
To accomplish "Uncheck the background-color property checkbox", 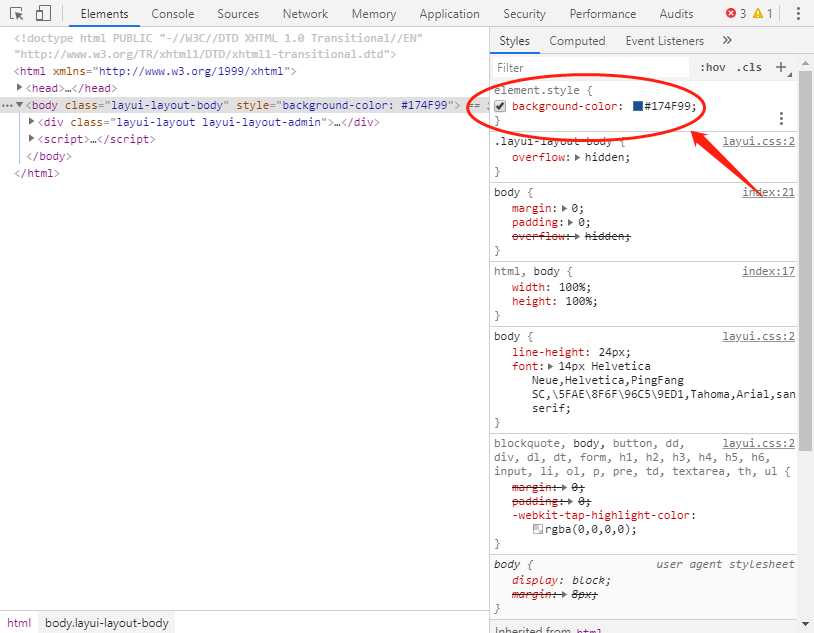I will pyautogui.click(x=500, y=106).
